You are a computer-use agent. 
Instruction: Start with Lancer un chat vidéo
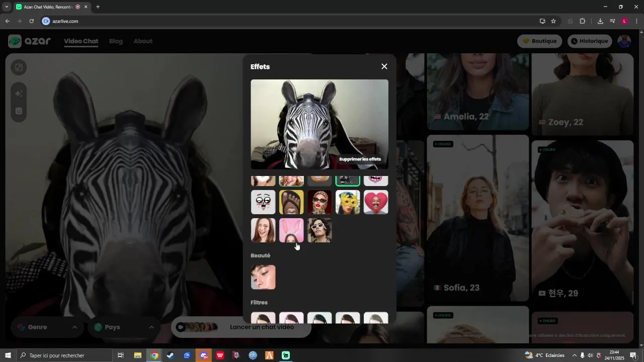point(242,327)
